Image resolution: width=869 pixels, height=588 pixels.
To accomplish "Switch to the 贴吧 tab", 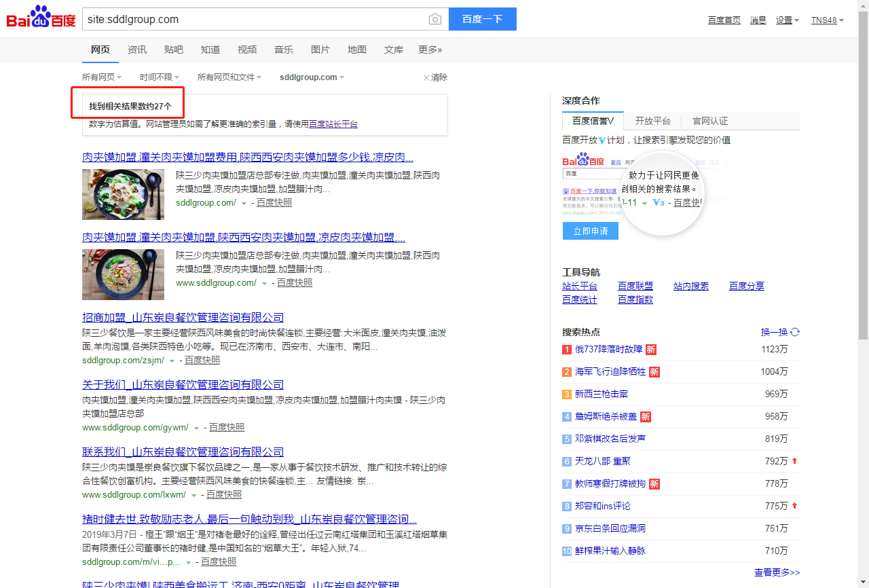I will [x=174, y=50].
